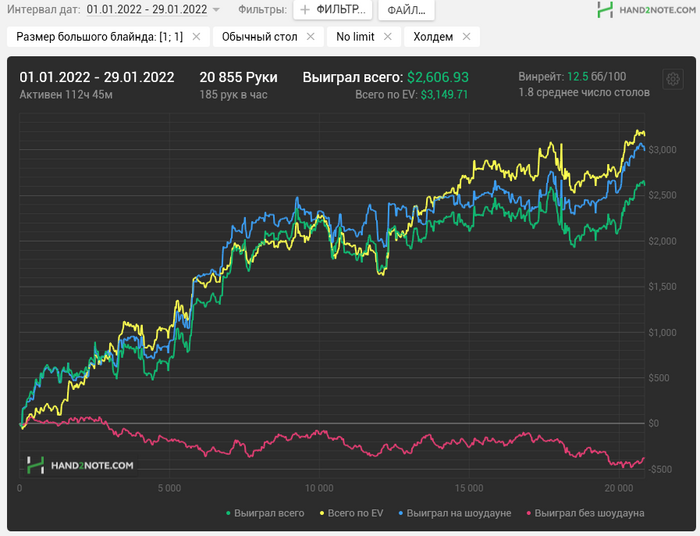Click the Фильтры label
The image size is (700, 536).
coord(262,9)
